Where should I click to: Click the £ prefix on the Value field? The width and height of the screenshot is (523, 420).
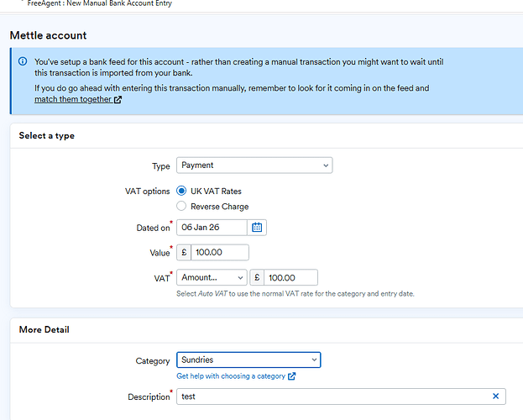[184, 252]
